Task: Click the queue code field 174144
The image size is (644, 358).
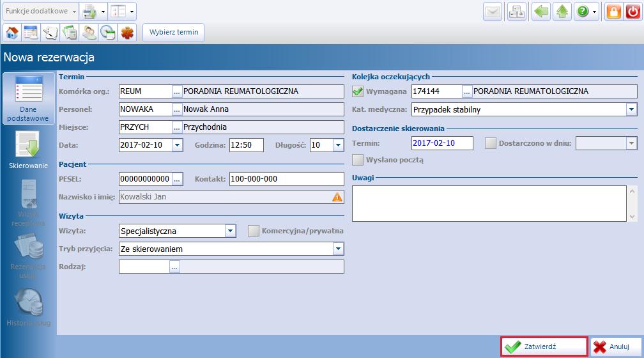Action: [x=436, y=91]
